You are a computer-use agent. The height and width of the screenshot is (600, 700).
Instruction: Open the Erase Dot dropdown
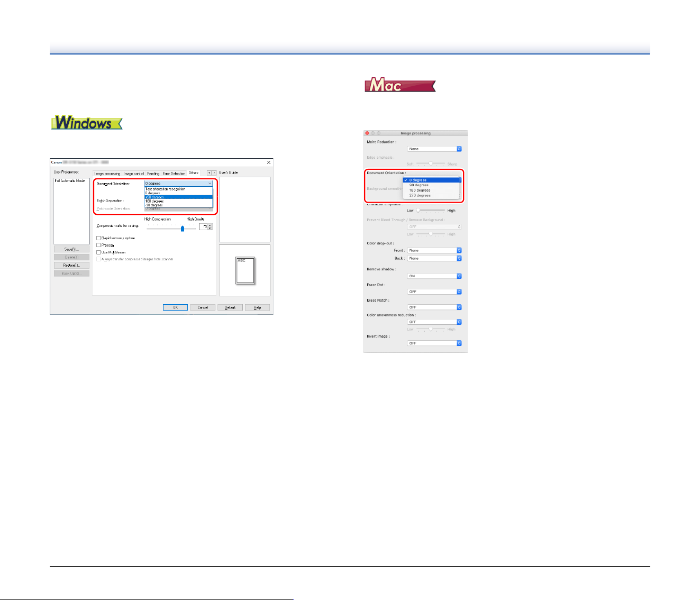point(434,292)
